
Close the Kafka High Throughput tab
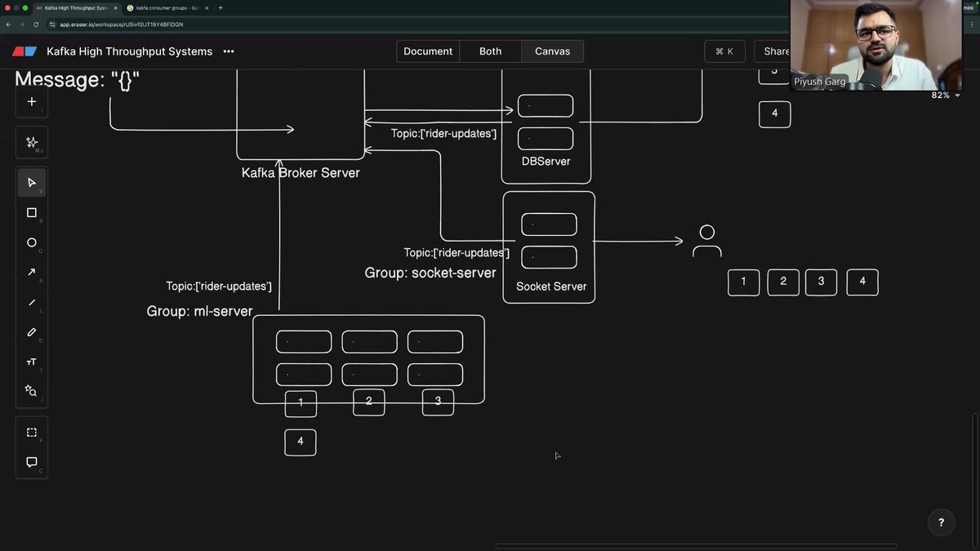click(x=115, y=7)
